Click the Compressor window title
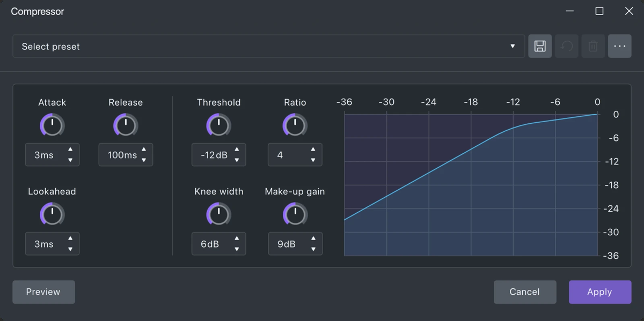 [x=38, y=11]
